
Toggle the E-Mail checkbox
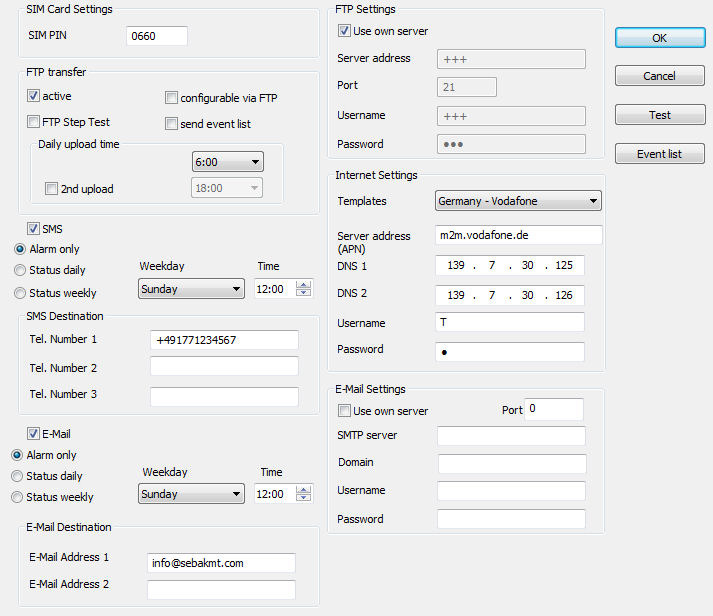(x=33, y=433)
